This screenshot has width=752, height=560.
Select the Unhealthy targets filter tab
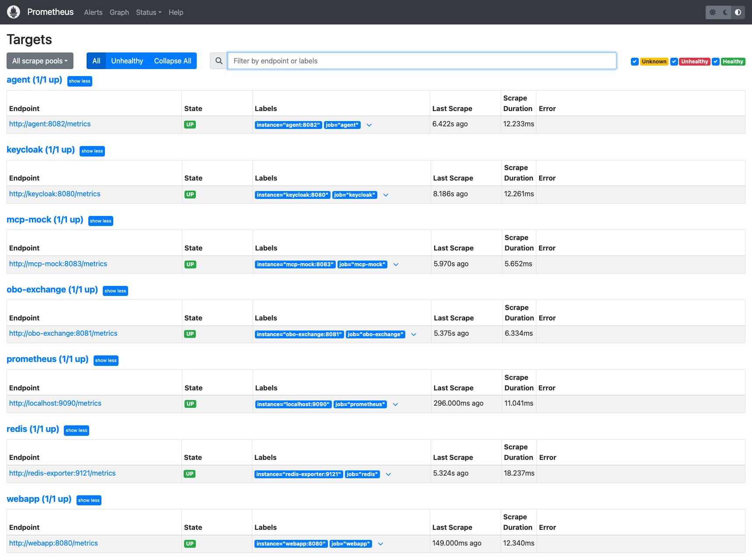[x=127, y=61]
